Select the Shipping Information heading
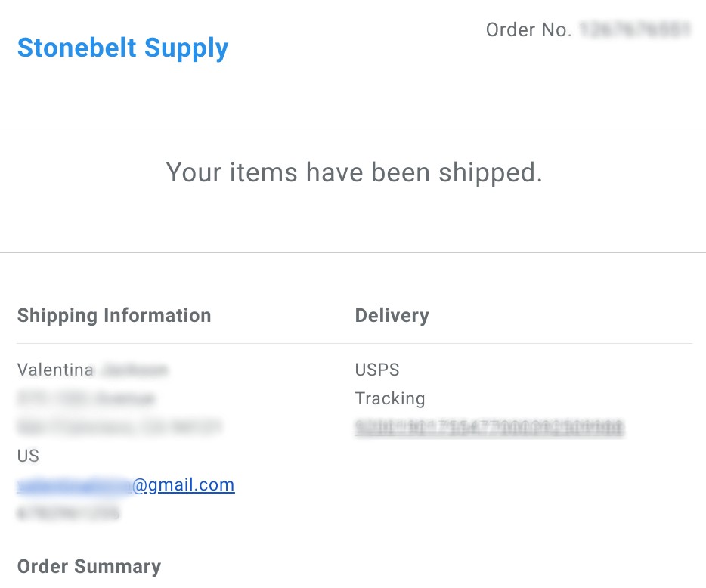Image resolution: width=706 pixels, height=588 pixels. pos(114,316)
